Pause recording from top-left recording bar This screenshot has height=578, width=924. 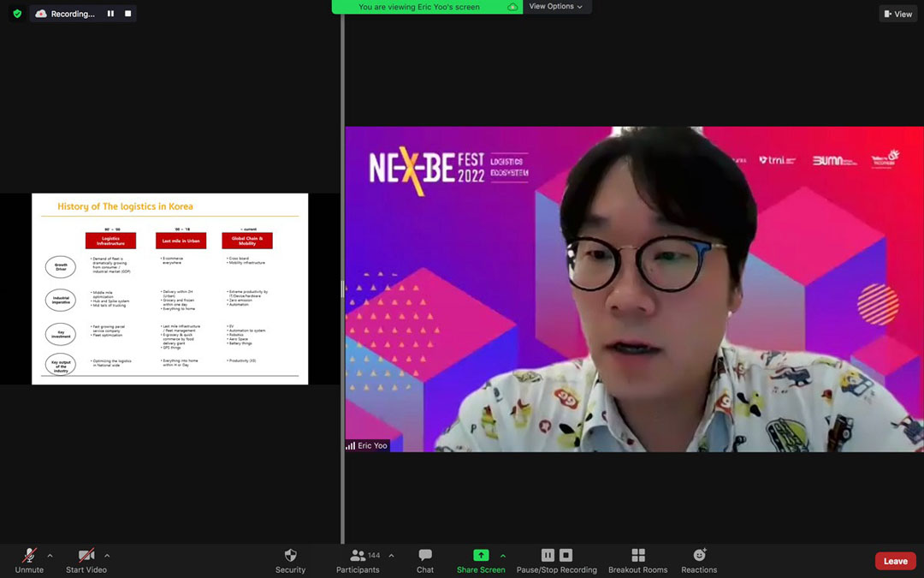tap(110, 14)
